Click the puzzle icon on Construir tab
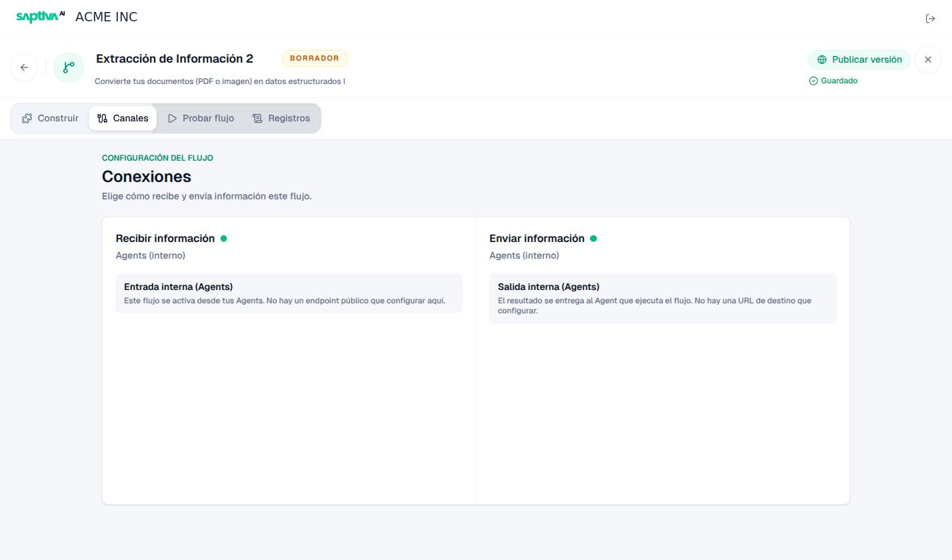 pos(27,118)
